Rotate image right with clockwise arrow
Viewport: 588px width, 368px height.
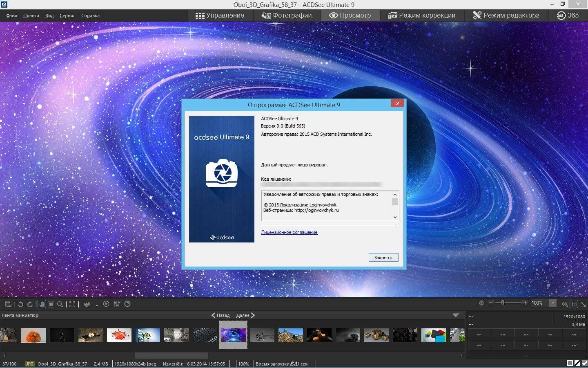[x=30, y=304]
